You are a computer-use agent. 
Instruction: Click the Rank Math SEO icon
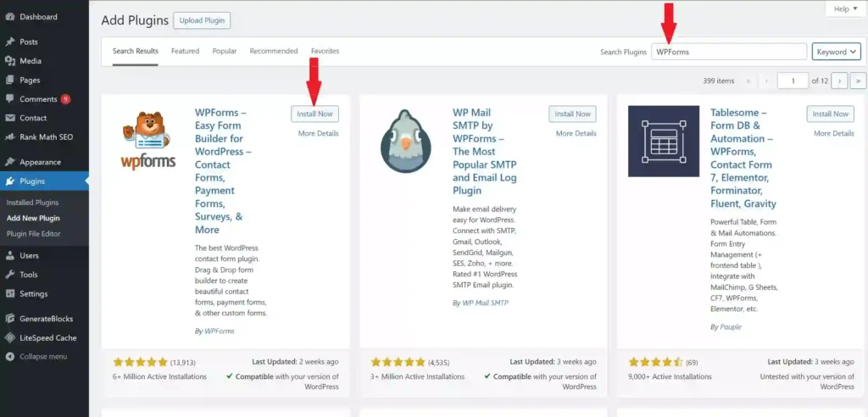click(9, 137)
